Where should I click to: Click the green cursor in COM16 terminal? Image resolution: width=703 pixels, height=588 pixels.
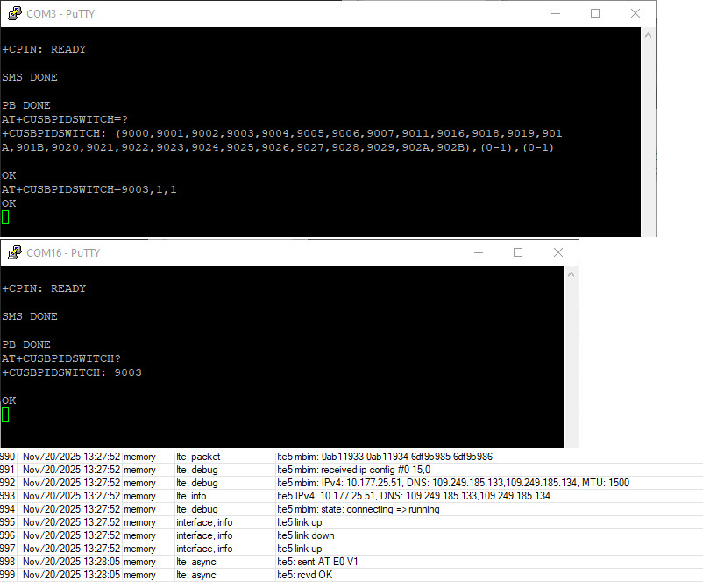(5, 414)
